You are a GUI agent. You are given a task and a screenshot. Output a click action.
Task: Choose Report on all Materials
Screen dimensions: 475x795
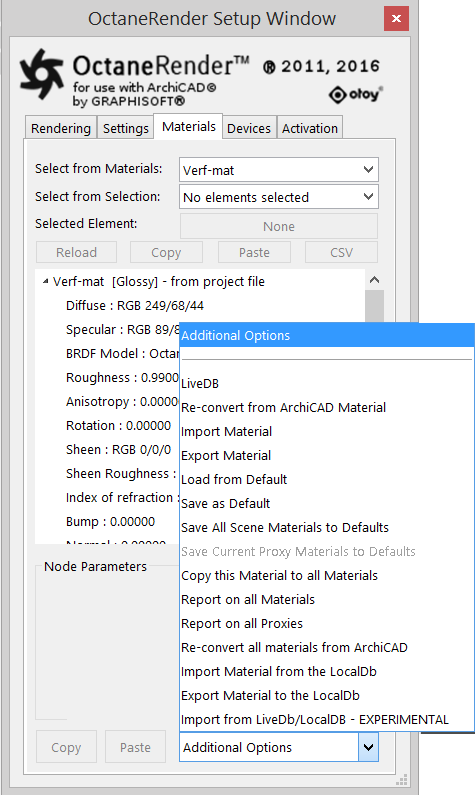tap(327, 599)
